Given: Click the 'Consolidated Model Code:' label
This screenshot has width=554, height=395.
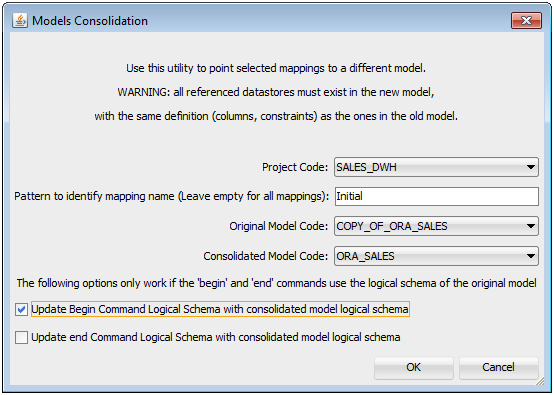Looking at the screenshot, I should click(x=266, y=256).
